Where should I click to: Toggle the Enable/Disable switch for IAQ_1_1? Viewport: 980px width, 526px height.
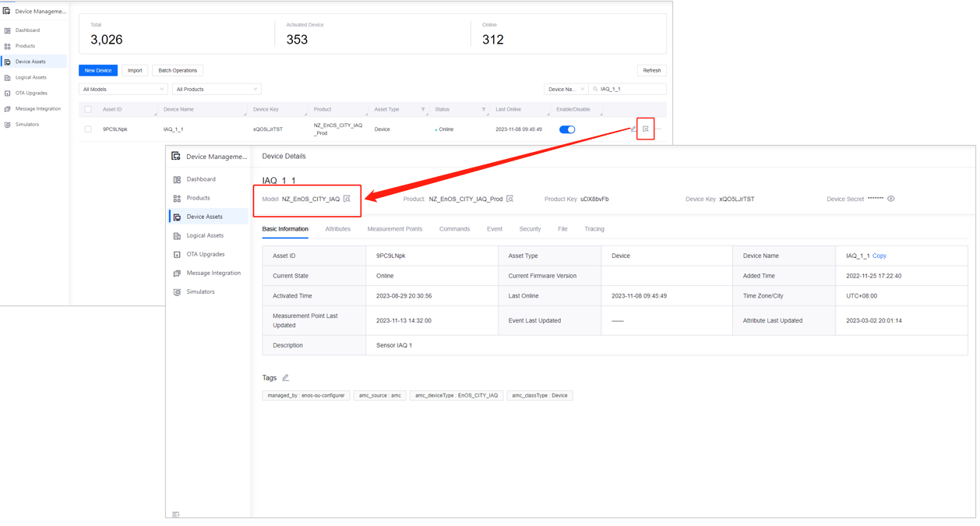(567, 129)
